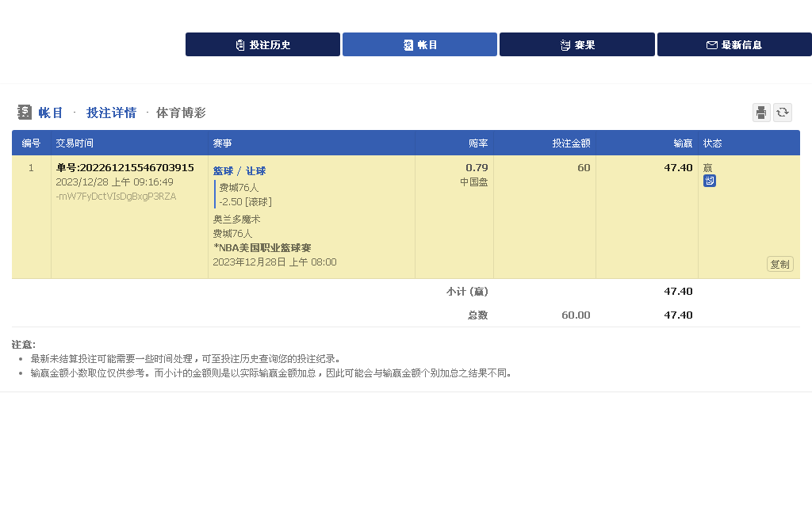Viewport: 812px width, 531px height.
Task: Click the account ledger icon beside 帐目 heading
Action: click(25, 113)
